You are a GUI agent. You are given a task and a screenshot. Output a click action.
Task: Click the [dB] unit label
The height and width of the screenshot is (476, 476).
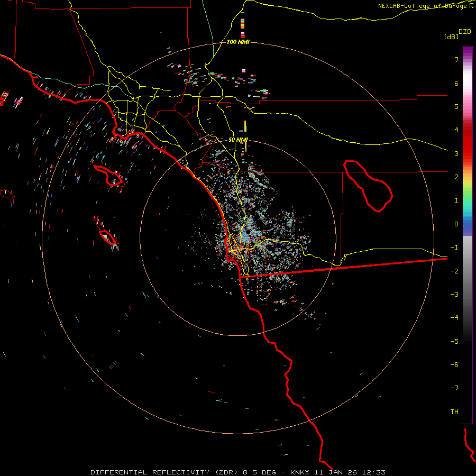(x=451, y=36)
